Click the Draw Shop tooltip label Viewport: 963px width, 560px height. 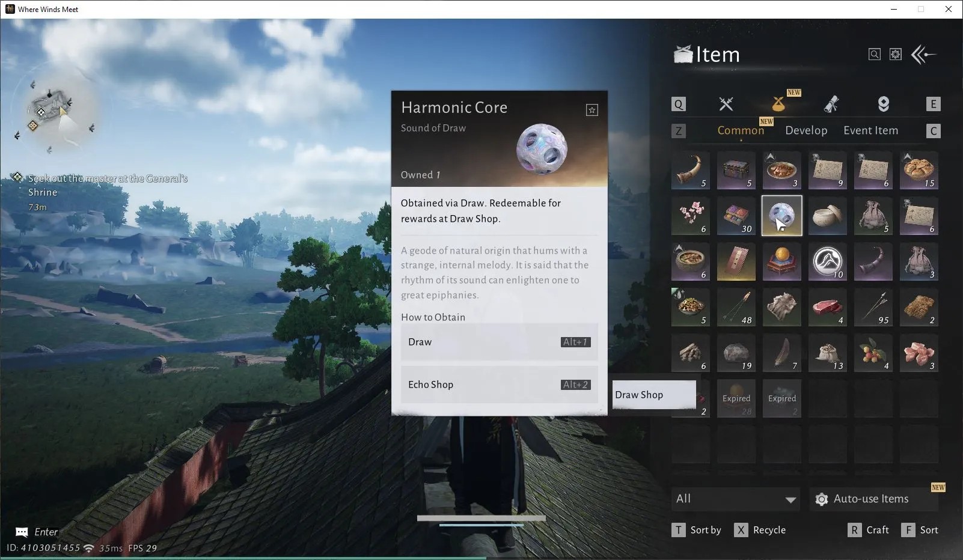pos(654,395)
